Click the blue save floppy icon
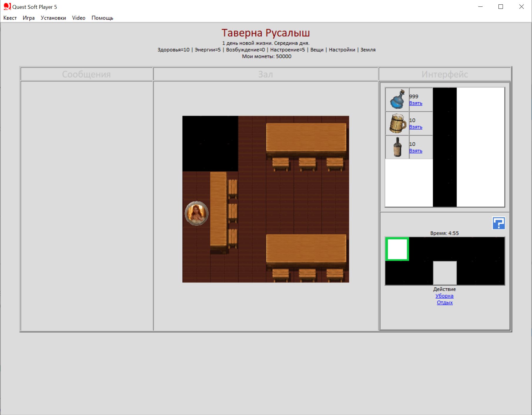This screenshot has height=415, width=532. point(498,223)
